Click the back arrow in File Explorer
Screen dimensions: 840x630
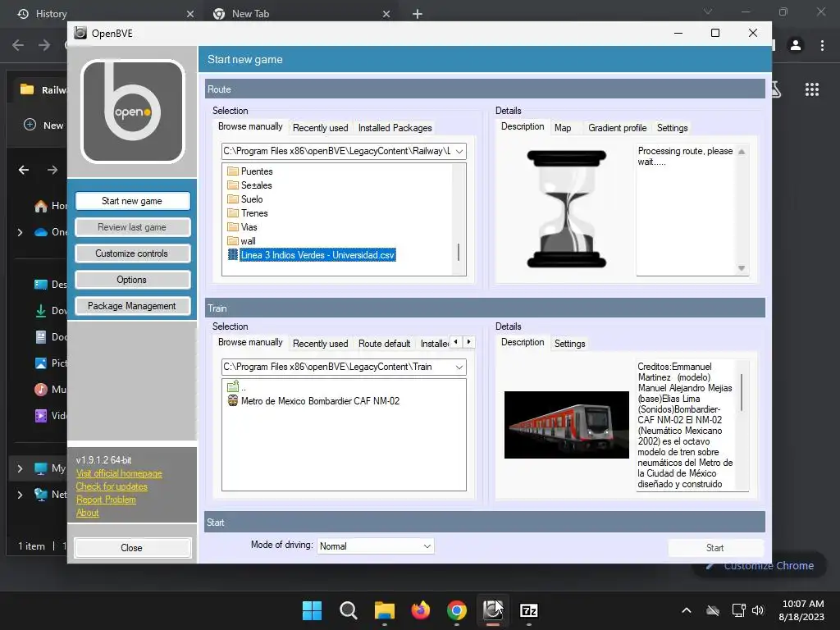click(24, 171)
